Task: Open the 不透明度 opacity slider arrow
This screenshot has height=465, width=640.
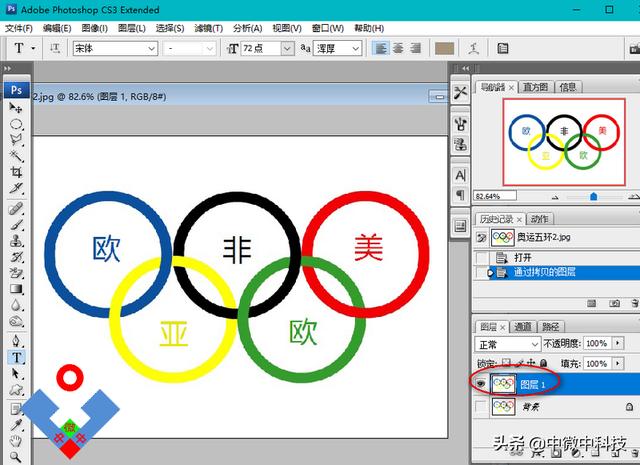Action: coord(618,343)
